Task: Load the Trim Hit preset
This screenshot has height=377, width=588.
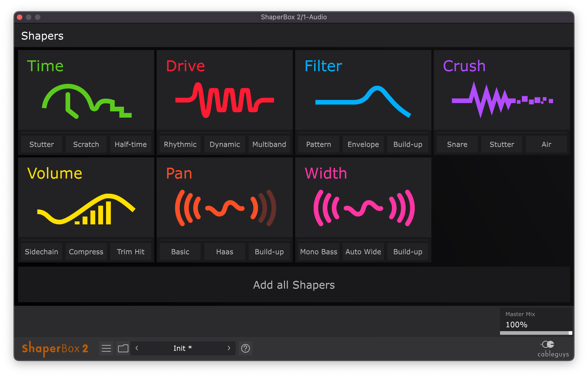Action: [131, 252]
